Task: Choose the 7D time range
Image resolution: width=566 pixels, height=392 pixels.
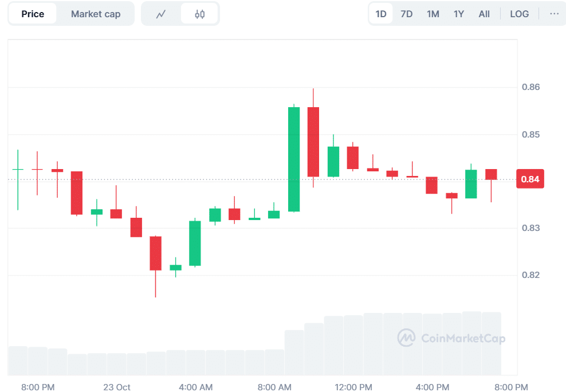Action: (406, 14)
